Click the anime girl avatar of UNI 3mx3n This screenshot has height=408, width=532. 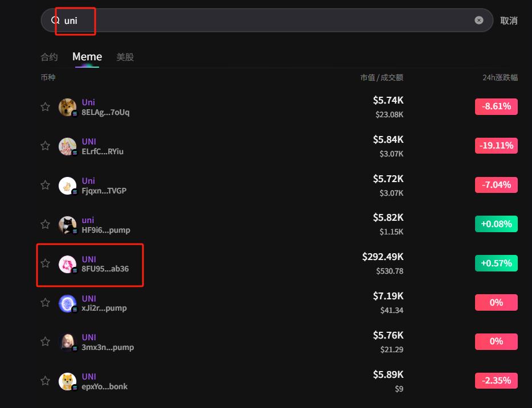(x=67, y=342)
